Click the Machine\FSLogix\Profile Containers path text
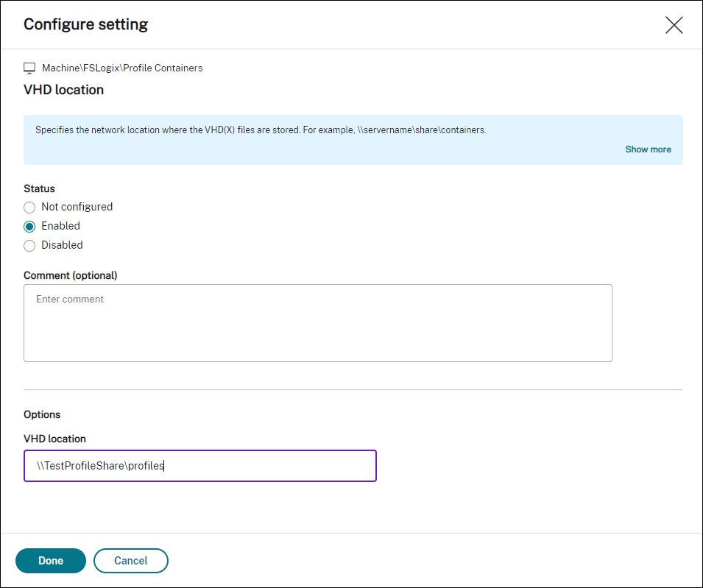Viewport: 703px width, 588px height. pos(122,68)
